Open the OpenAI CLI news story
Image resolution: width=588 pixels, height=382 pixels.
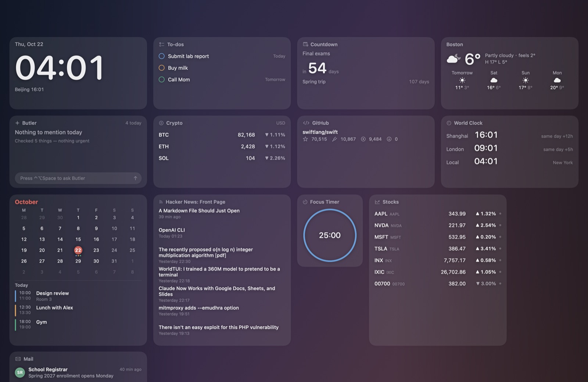point(172,230)
